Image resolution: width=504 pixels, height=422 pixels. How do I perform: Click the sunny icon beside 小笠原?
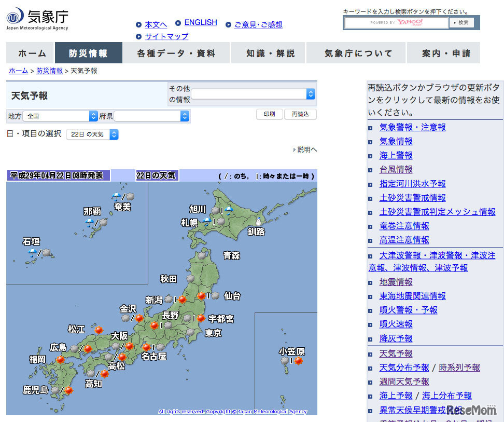(299, 361)
